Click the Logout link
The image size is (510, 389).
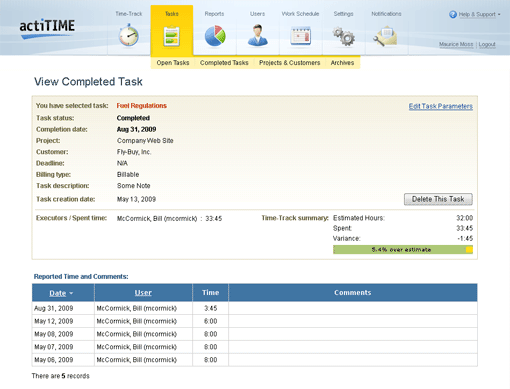pos(487,44)
